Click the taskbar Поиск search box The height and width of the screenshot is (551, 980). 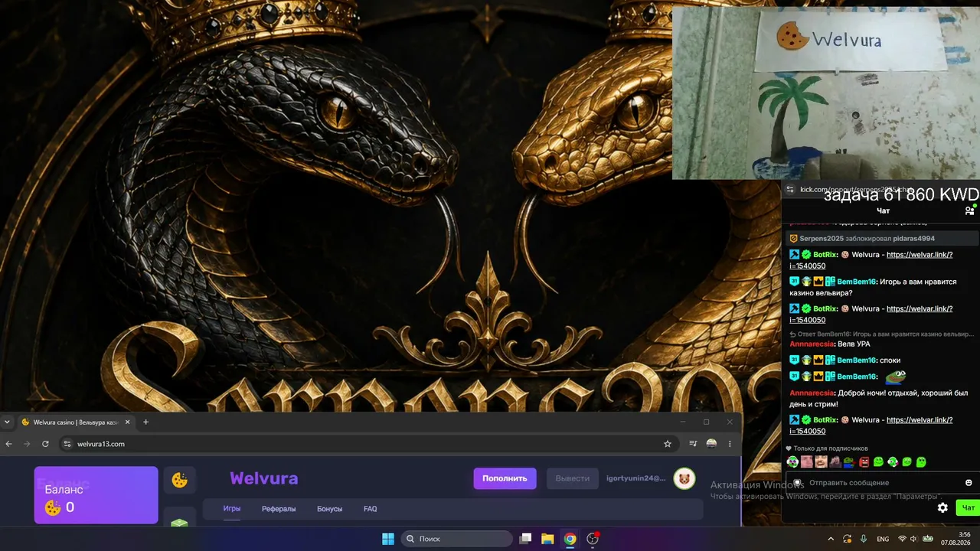point(457,539)
